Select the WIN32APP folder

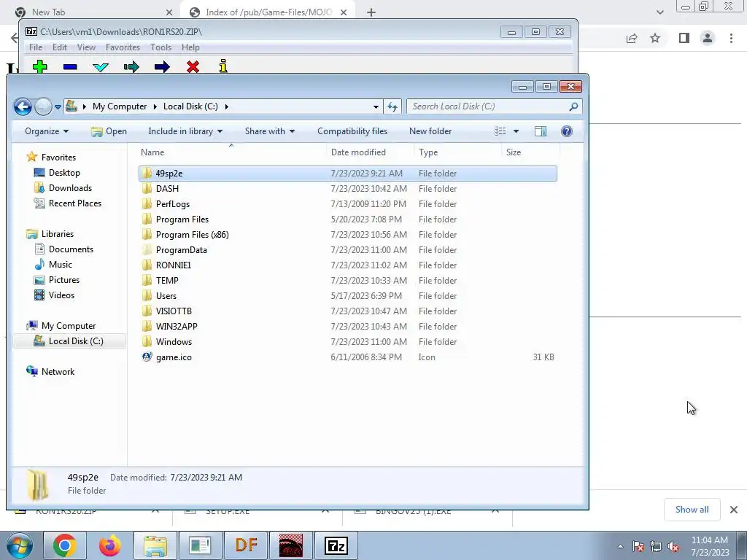click(x=348, y=327)
